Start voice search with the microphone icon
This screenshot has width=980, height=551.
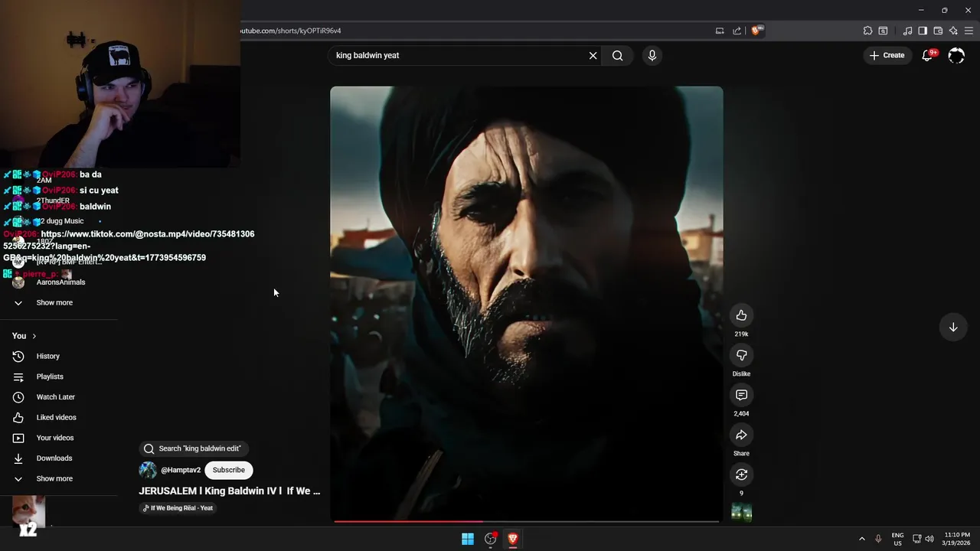tap(652, 55)
